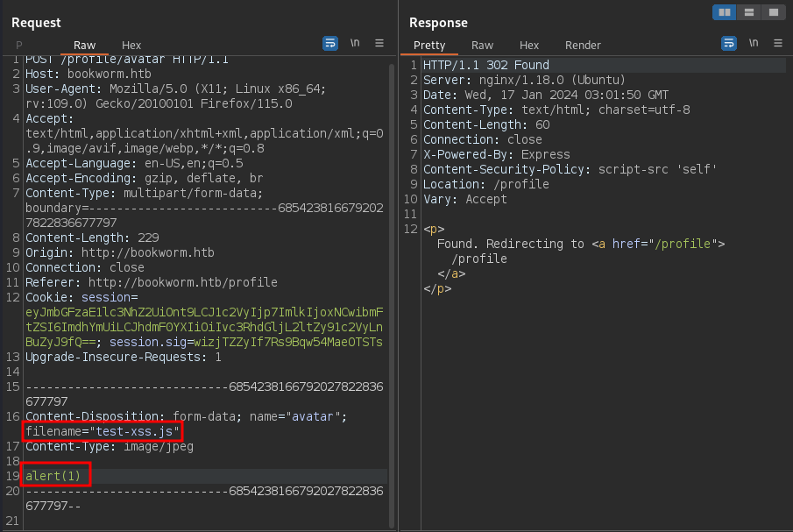Image resolution: width=793 pixels, height=532 pixels.
Task: Click the Location: /profile response header
Action: click(485, 184)
